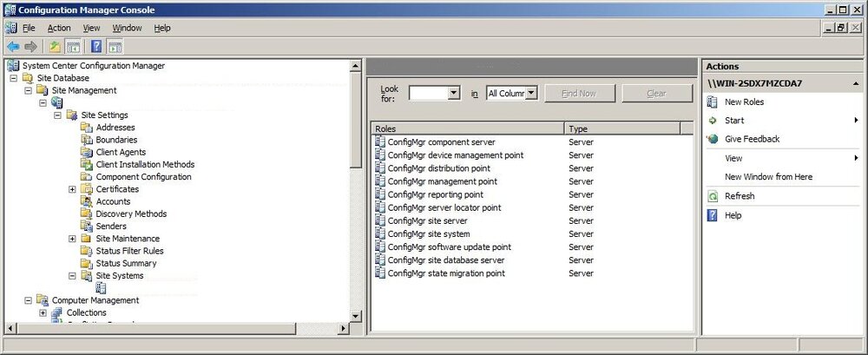
Task: Click the tree pane vertical scrollbar thumb
Action: pos(356,120)
